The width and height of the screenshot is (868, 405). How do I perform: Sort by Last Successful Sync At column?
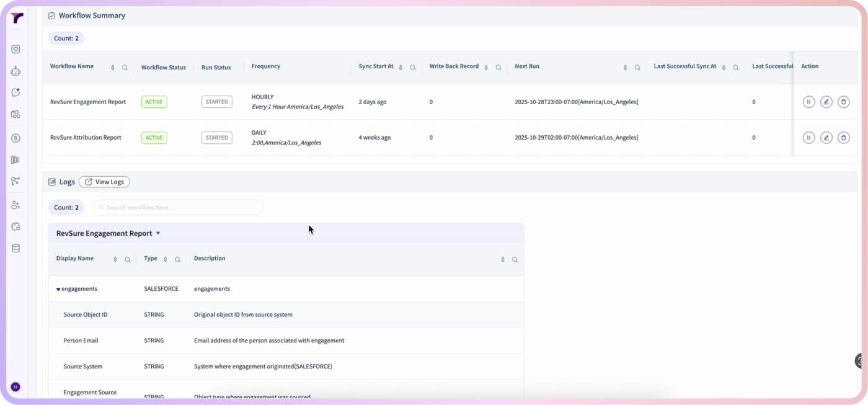[724, 68]
